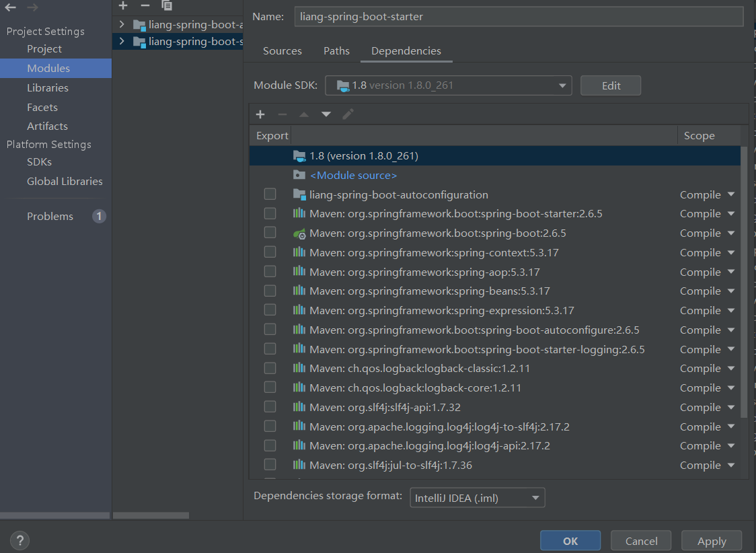756x553 pixels.
Task: Confirm with the OK button
Action: (570, 540)
